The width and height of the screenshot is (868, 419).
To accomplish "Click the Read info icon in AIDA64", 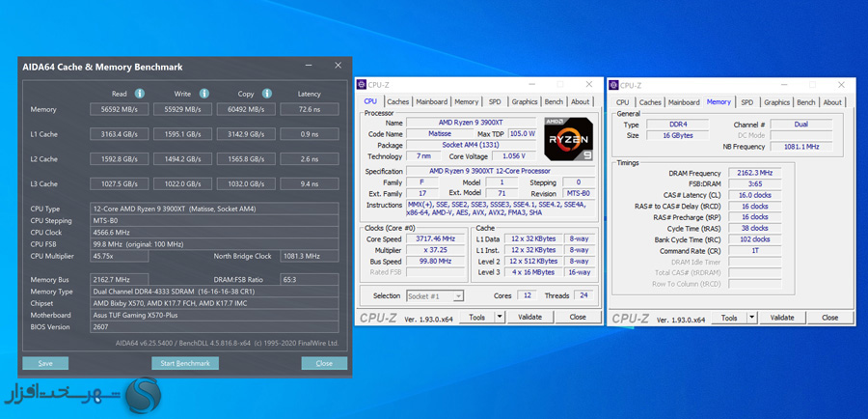I will click(140, 93).
